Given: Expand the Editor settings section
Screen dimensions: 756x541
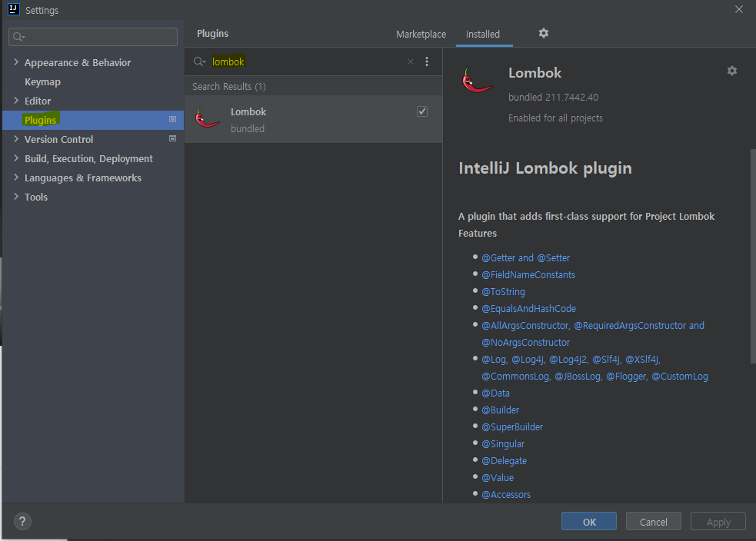Looking at the screenshot, I should [x=16, y=101].
